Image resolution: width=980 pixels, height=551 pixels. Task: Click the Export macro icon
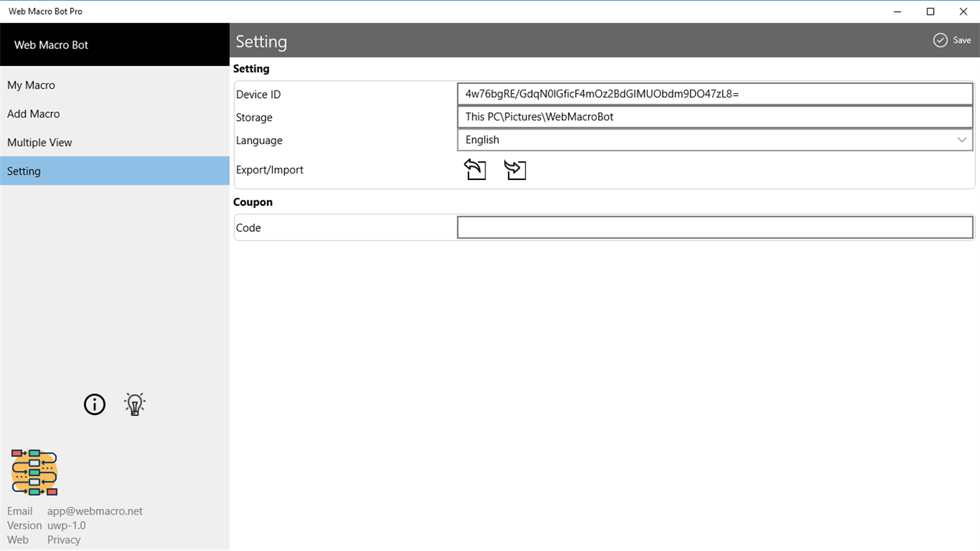point(475,169)
